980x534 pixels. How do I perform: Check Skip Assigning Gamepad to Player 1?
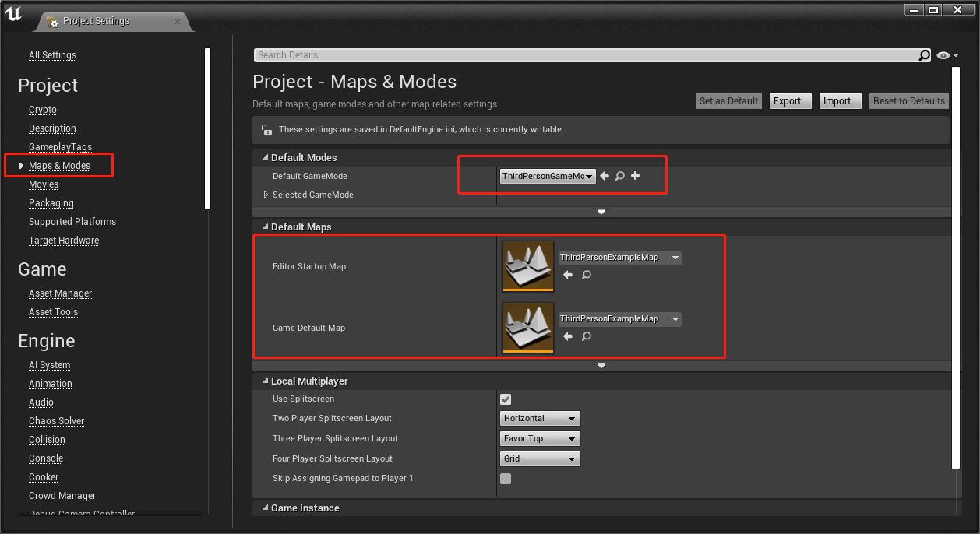tap(506, 479)
